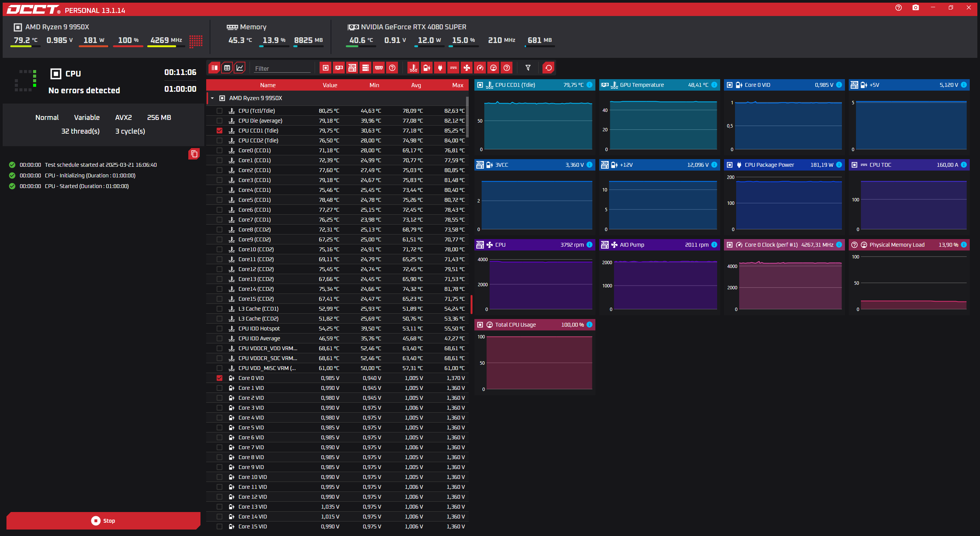This screenshot has height=536, width=980.
Task: Click the temperature sensor filter icon
Action: [x=414, y=68]
